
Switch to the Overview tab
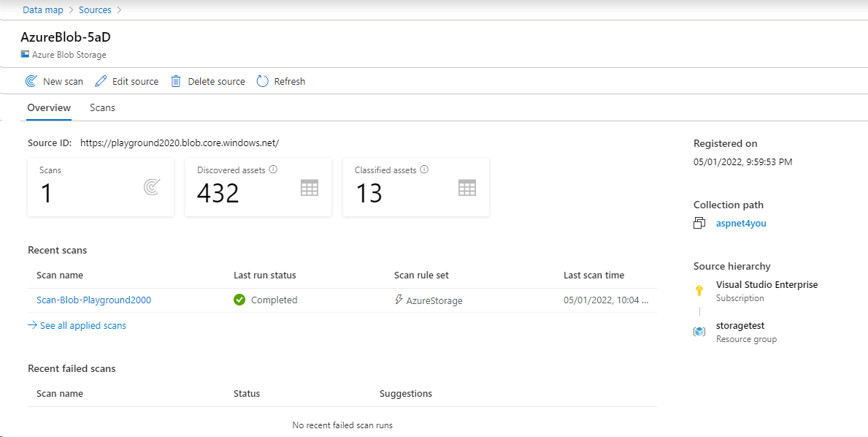(49, 107)
